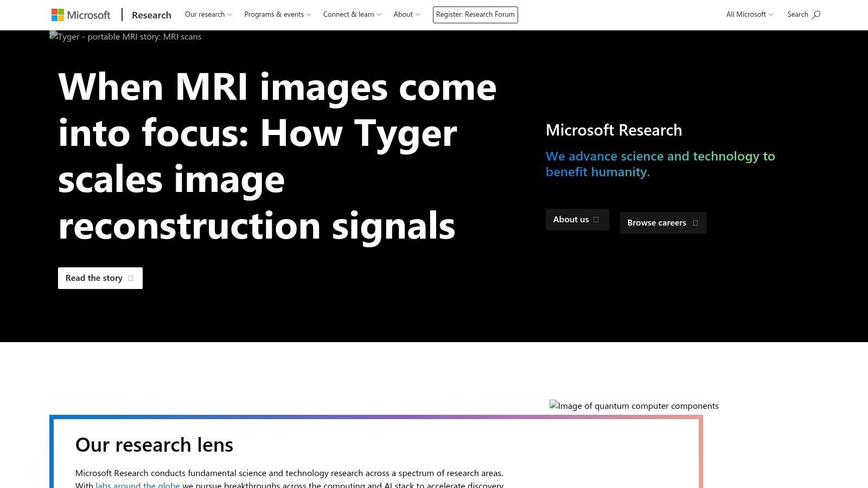Click the When MRI images headline
The image size is (868, 488).
click(277, 156)
